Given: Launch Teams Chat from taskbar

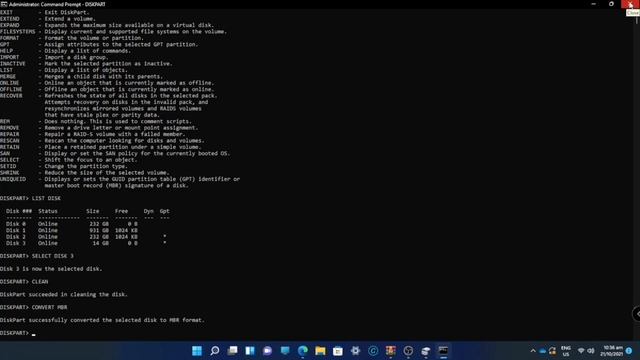Looking at the screenshot, I should tap(267, 351).
